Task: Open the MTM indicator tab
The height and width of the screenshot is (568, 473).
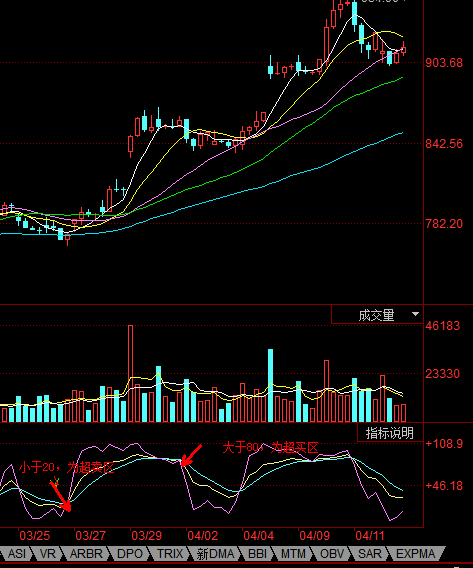Action: 293,554
